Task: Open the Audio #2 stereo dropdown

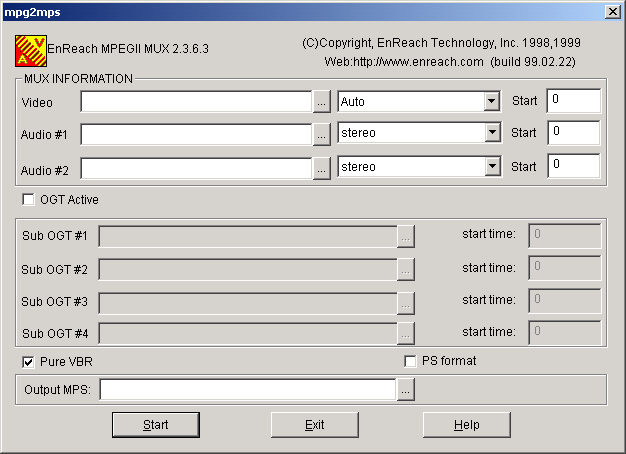Action: [x=491, y=167]
